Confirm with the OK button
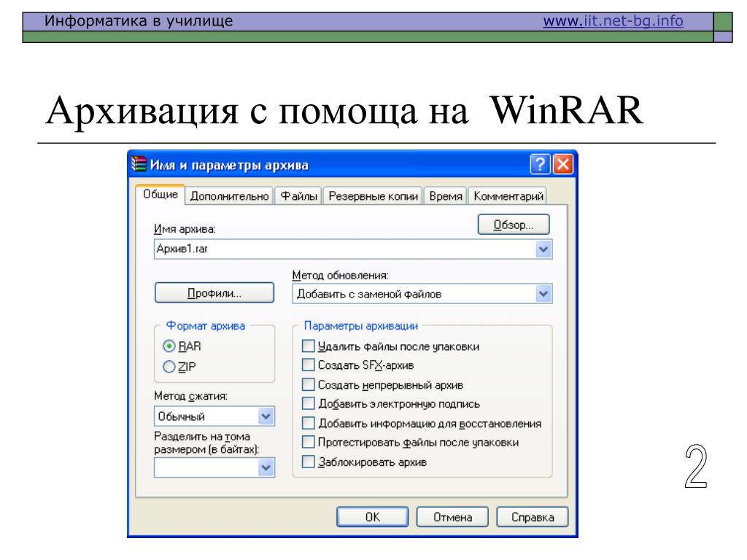The image size is (747, 560). point(373,517)
